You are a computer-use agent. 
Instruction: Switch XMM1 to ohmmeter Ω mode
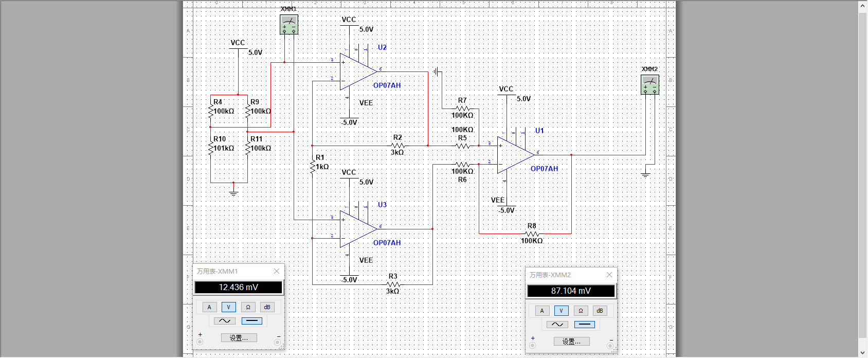248,307
